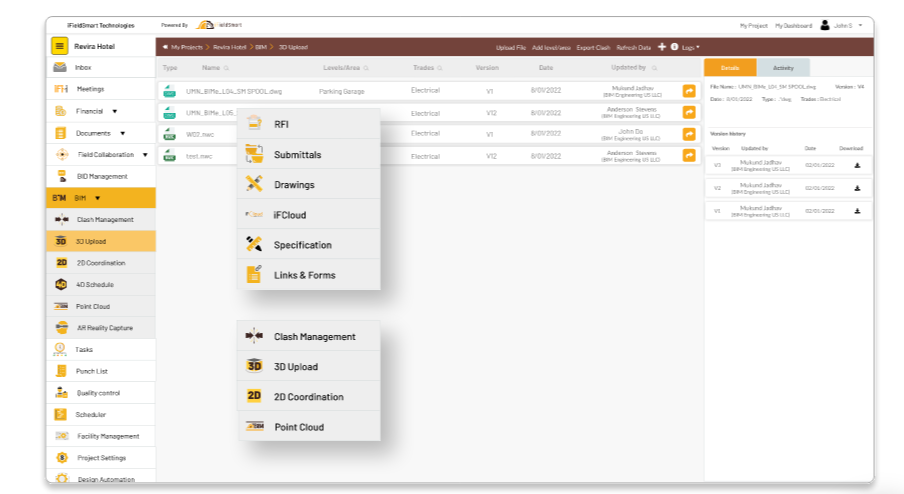
Task: Select Links & Forms in popup menu
Action: pos(309,275)
